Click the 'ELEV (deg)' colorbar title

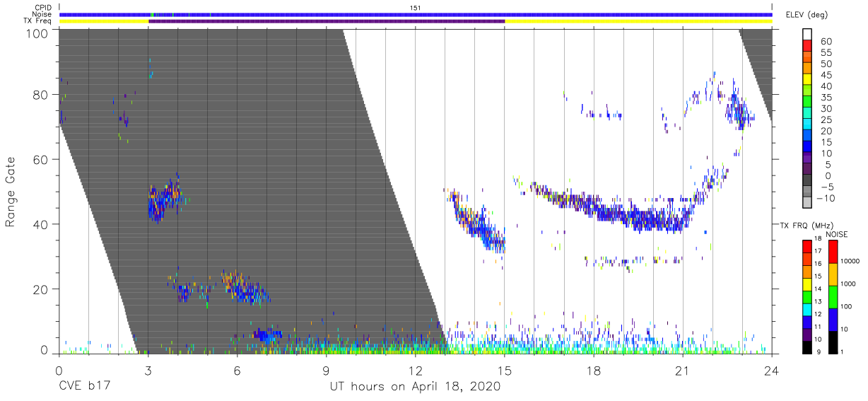807,14
